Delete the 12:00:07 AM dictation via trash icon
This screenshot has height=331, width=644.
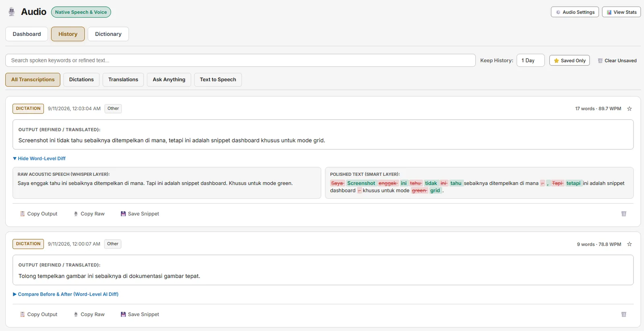pyautogui.click(x=624, y=315)
